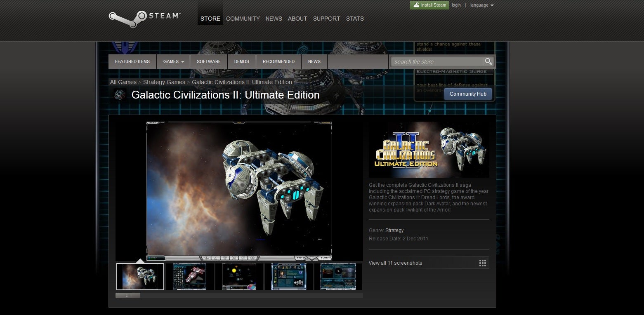Click the Strategy genre link
The image size is (644, 315).
point(394,230)
